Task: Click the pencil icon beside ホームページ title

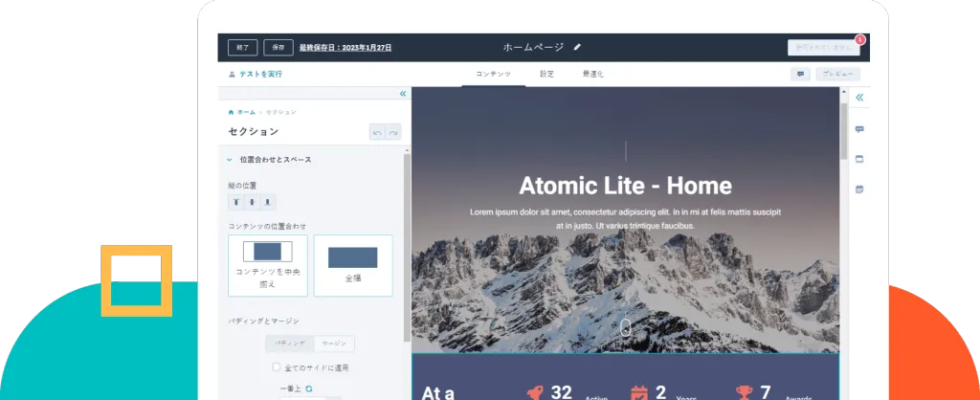Action: point(577,47)
